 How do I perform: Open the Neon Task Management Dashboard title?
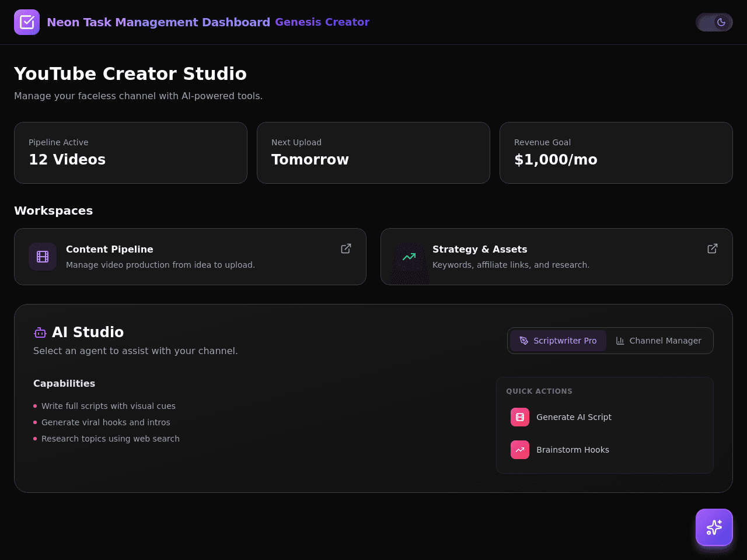[158, 22]
